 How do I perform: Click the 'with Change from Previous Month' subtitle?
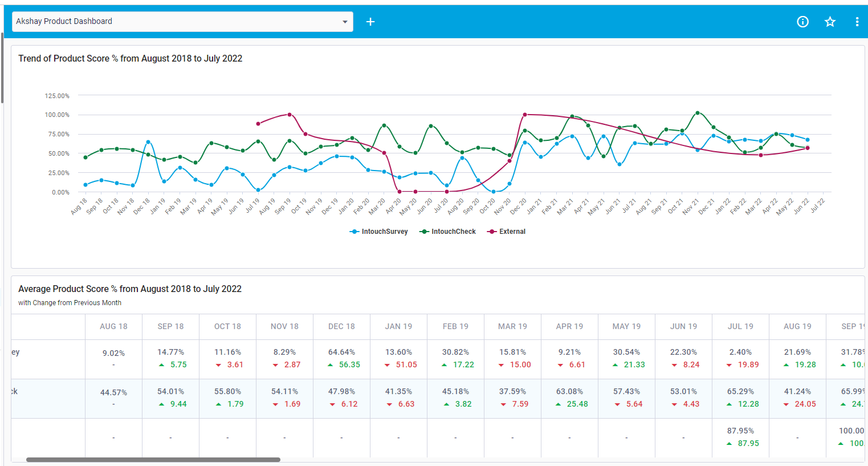pos(70,303)
